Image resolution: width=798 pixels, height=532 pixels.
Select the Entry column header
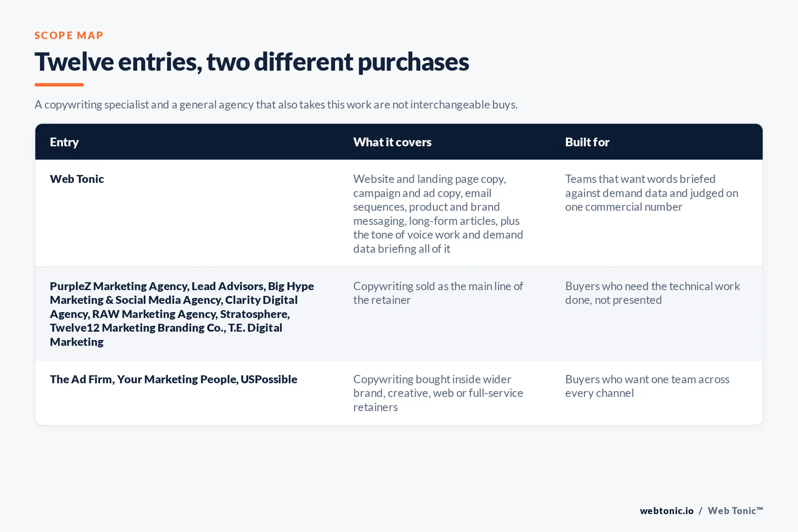[x=64, y=142]
